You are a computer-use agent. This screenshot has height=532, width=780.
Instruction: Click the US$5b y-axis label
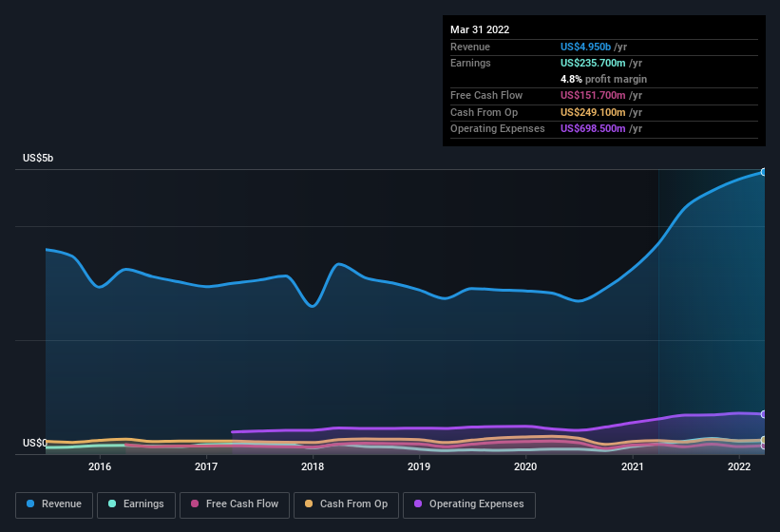pyautogui.click(x=38, y=158)
